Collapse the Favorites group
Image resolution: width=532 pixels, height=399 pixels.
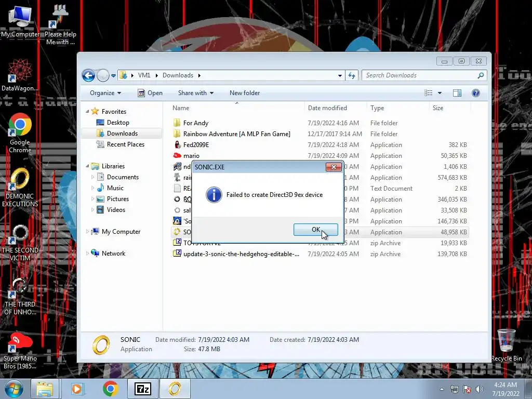pos(87,111)
